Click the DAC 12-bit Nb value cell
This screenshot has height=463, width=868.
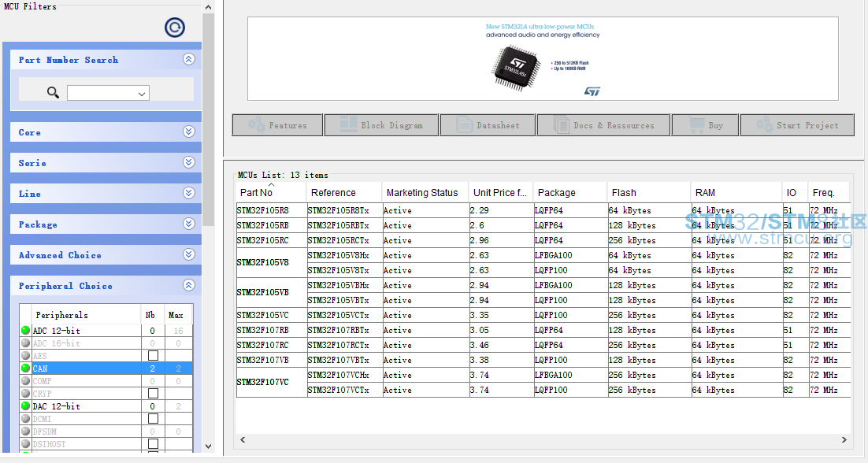coord(152,406)
